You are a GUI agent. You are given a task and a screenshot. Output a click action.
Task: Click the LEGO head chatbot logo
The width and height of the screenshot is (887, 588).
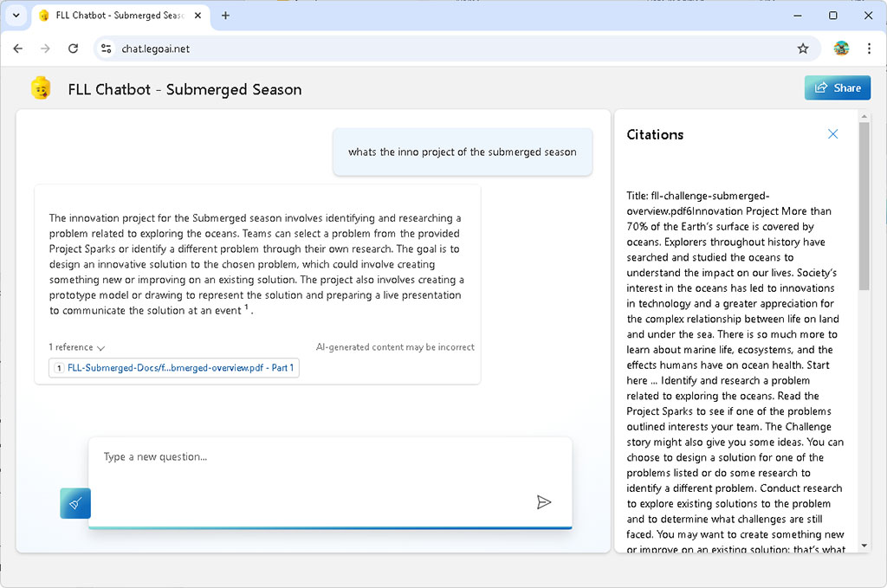click(x=41, y=88)
